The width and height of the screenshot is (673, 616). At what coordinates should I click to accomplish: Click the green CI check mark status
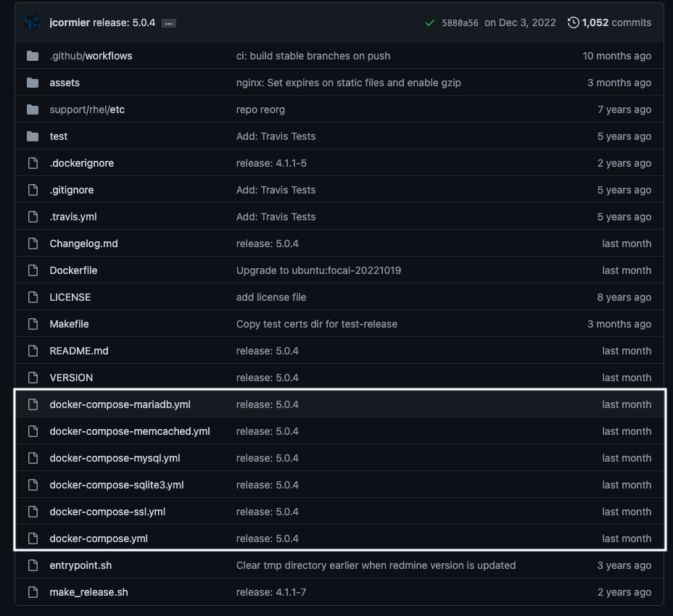tap(429, 22)
